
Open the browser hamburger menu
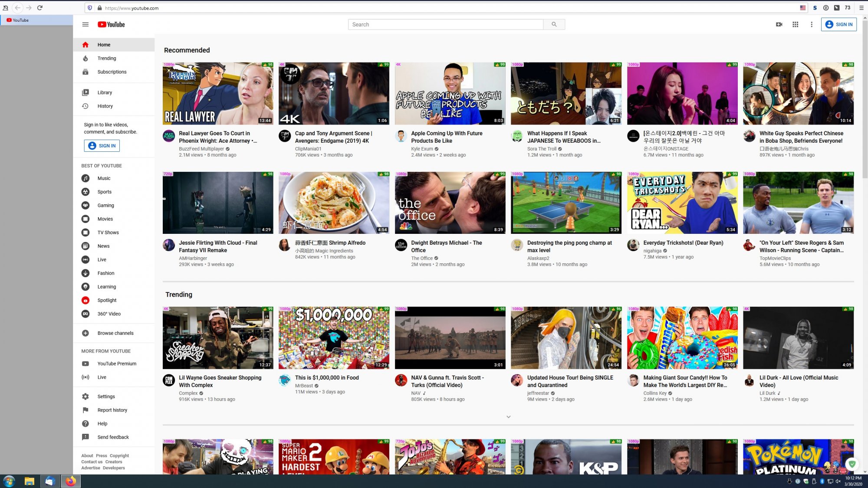pos(861,8)
